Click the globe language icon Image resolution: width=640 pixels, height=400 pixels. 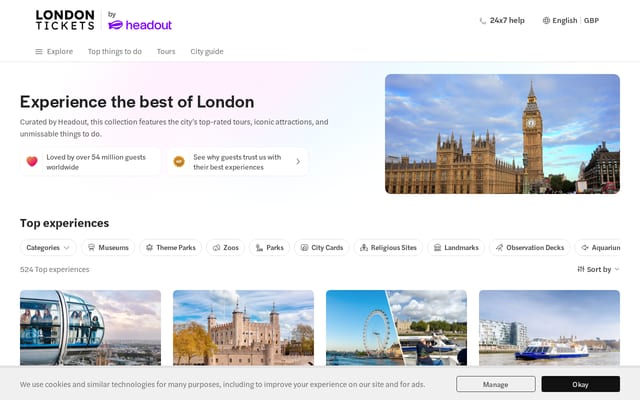click(x=546, y=20)
